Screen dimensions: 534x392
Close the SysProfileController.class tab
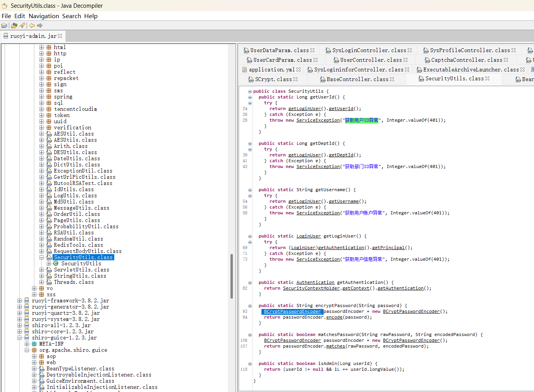point(514,50)
